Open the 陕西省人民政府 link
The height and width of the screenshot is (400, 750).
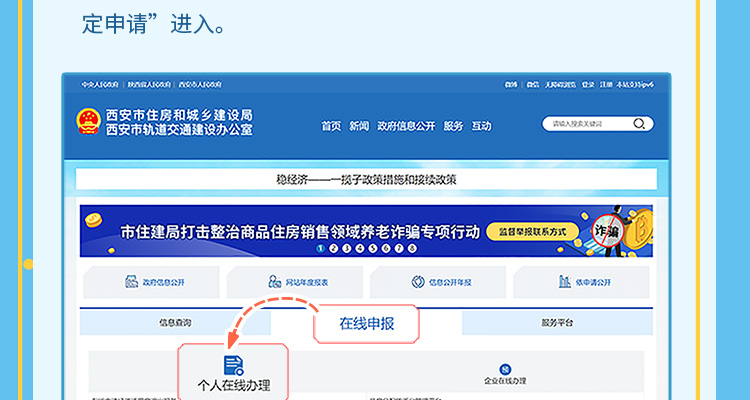[149, 85]
